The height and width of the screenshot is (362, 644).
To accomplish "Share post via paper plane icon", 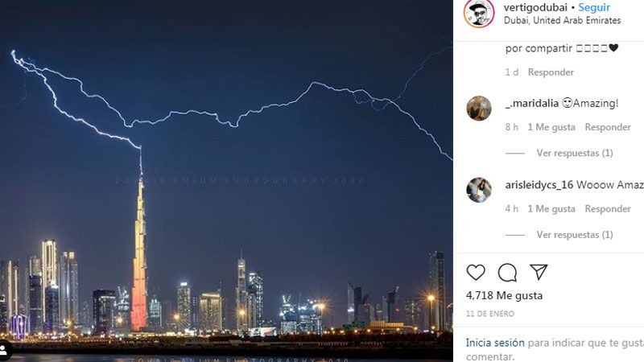I will pyautogui.click(x=539, y=272).
